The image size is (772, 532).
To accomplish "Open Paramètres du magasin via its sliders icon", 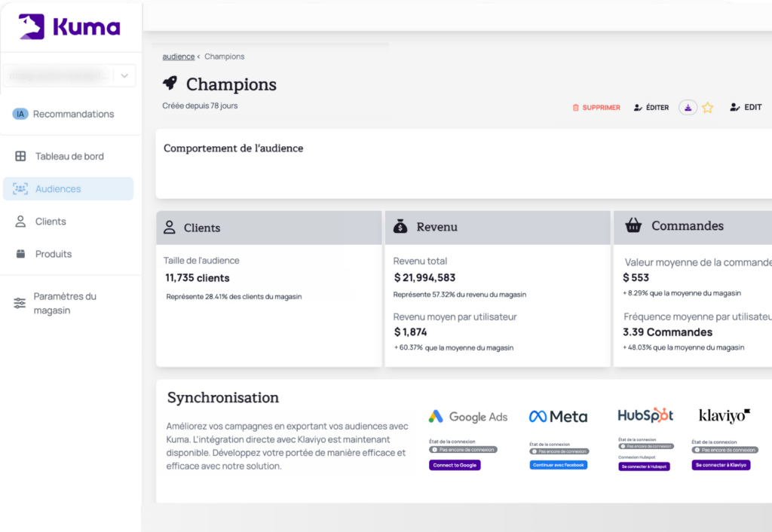I will (x=21, y=303).
